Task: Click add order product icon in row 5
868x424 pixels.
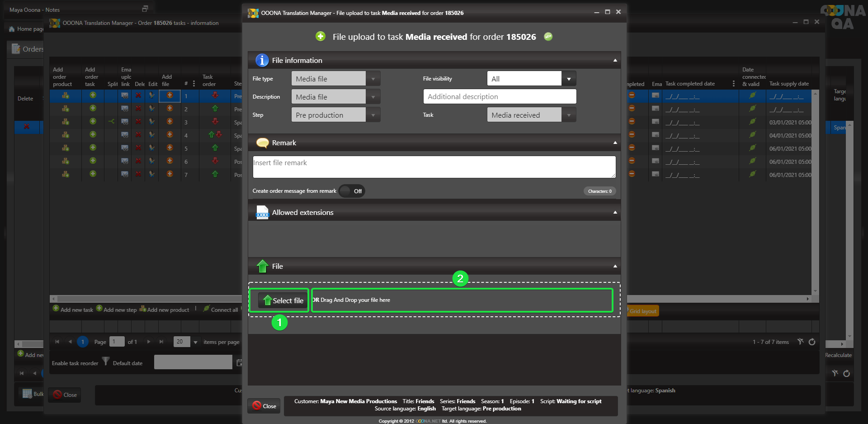Action: click(66, 148)
